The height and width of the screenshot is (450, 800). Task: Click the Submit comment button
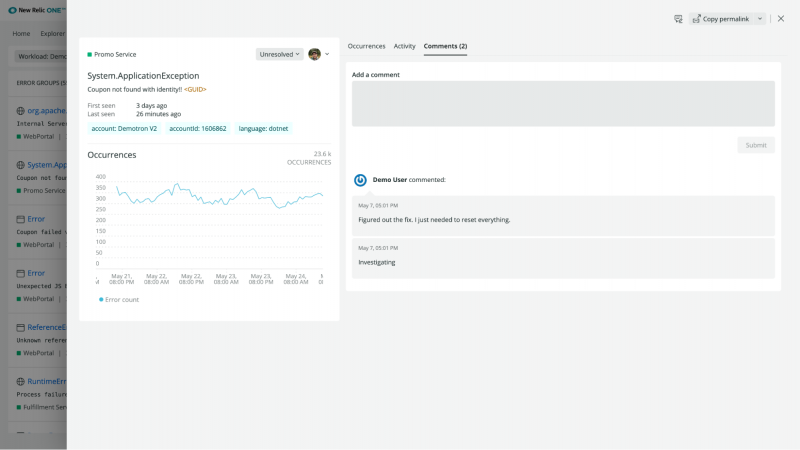point(756,145)
